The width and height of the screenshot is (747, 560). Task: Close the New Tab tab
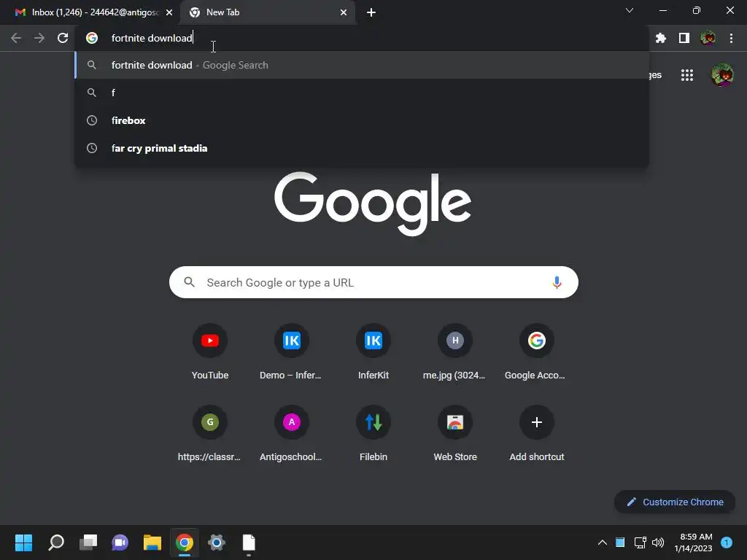[x=344, y=12]
